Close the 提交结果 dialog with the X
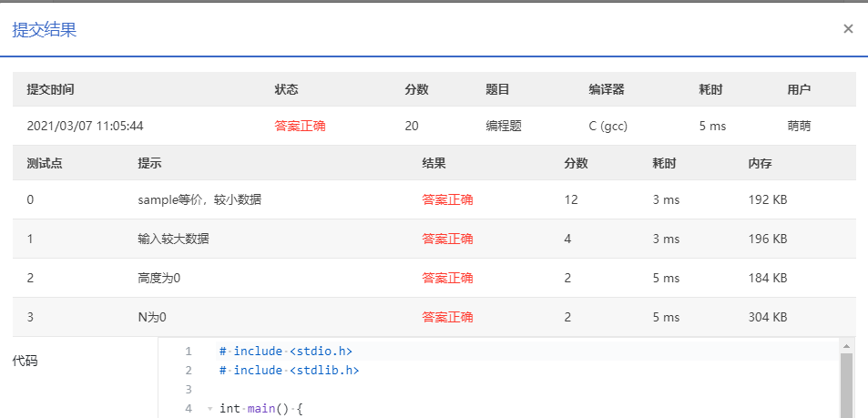The width and height of the screenshot is (868, 418). pos(848,29)
